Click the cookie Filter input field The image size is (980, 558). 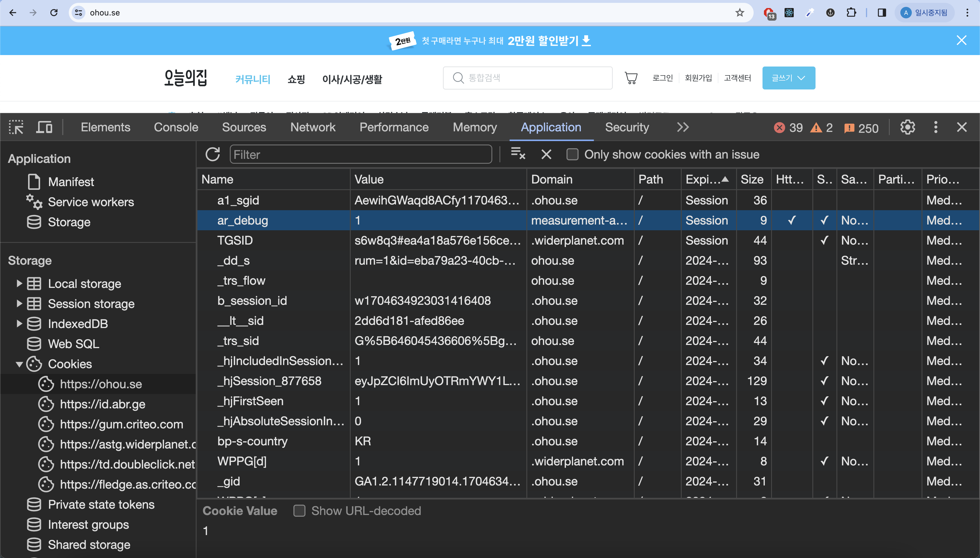(x=360, y=155)
